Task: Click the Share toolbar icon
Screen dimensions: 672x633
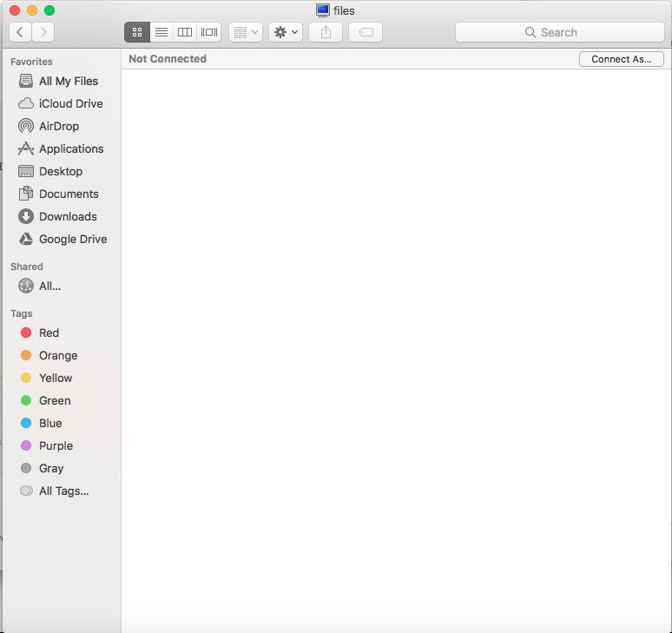Action: click(x=326, y=32)
